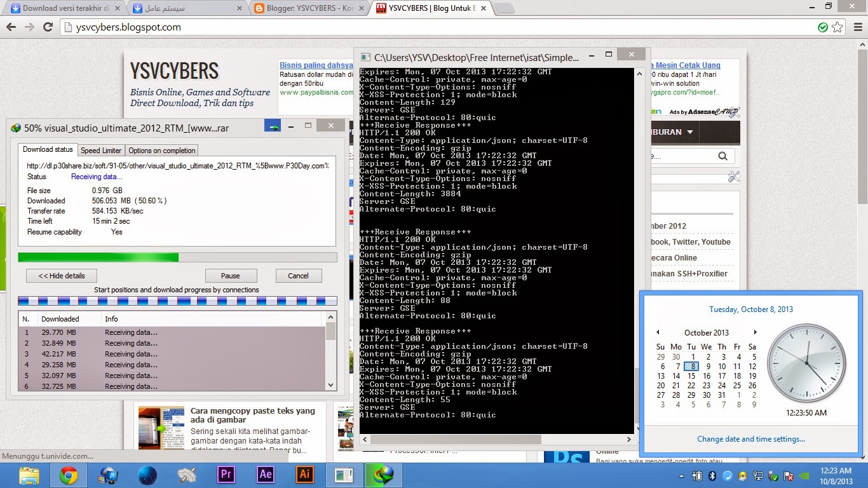This screenshot has height=488, width=868.
Task: Click the console window title bar icon
Action: click(x=365, y=57)
